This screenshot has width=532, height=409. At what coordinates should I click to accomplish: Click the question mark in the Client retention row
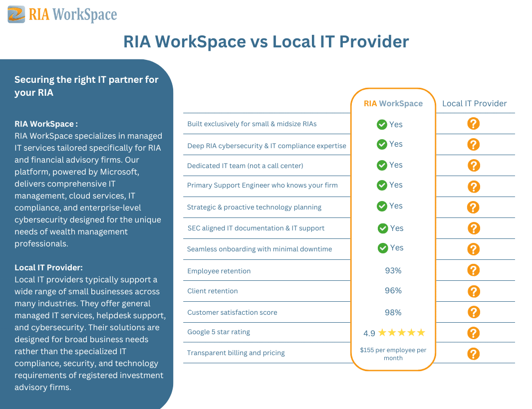474,291
